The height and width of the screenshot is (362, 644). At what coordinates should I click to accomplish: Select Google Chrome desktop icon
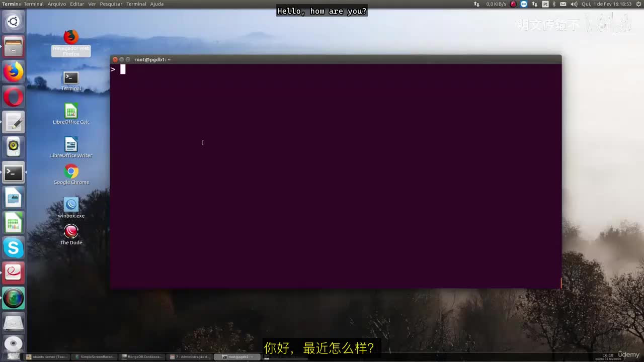click(71, 175)
